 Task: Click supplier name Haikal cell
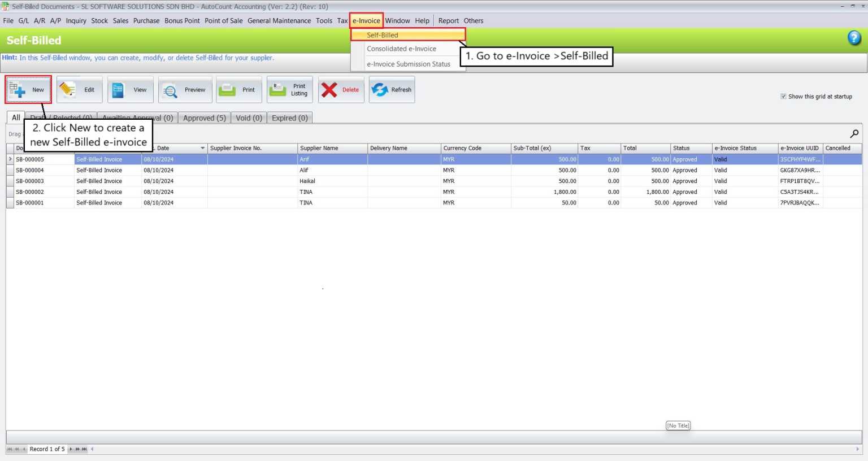pos(332,181)
